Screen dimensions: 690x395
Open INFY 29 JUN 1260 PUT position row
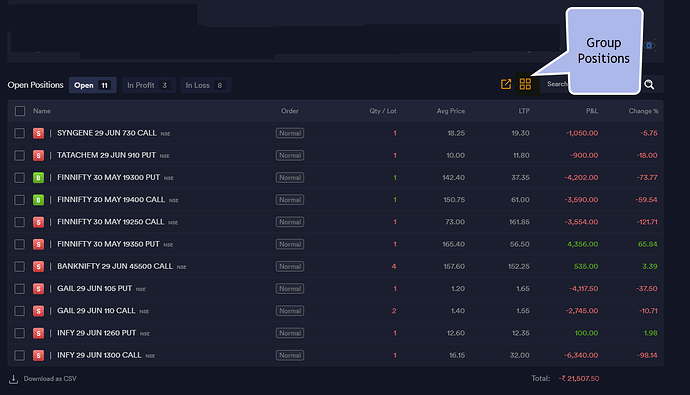(x=335, y=333)
